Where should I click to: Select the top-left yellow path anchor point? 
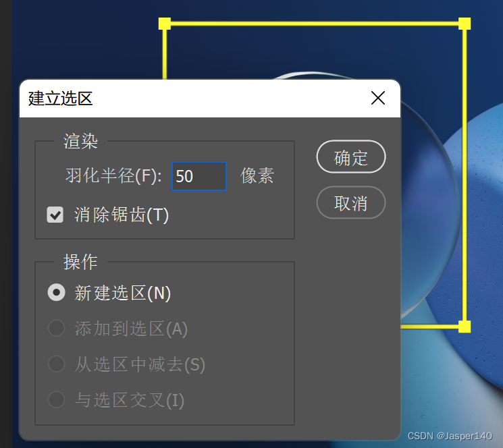pos(165,24)
